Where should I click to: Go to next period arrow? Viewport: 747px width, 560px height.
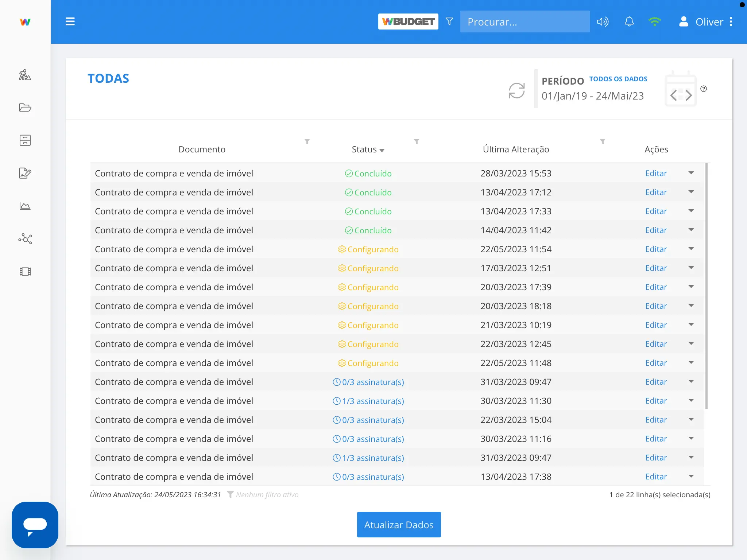click(689, 96)
